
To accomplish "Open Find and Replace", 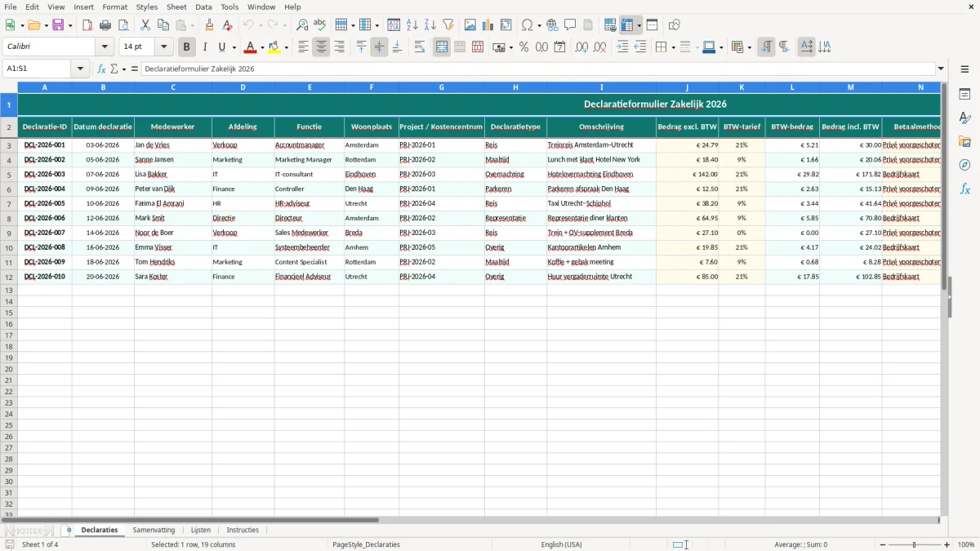I will (302, 25).
